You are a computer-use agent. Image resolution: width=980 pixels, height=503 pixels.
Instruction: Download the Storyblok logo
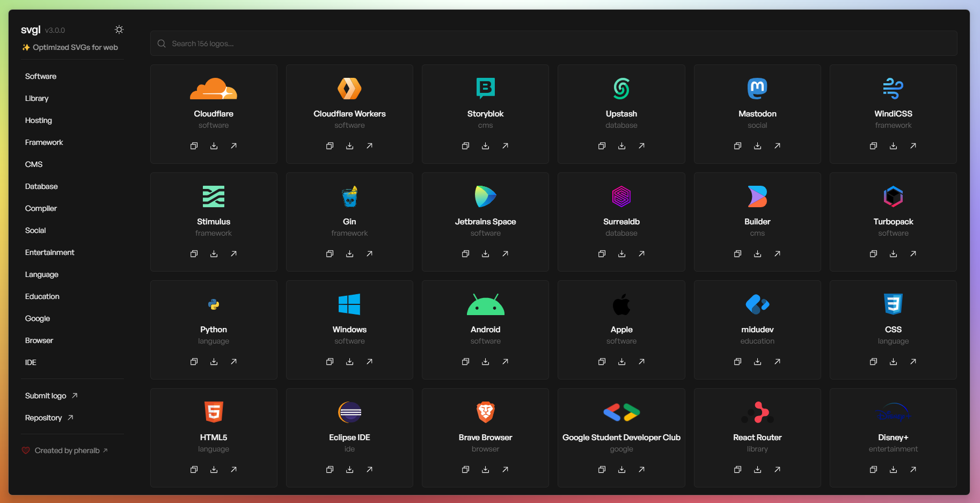click(x=485, y=146)
